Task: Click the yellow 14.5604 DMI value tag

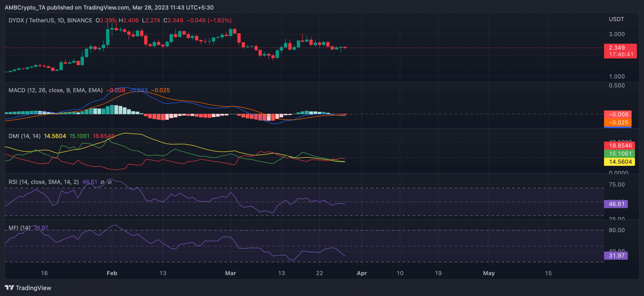Action: 619,162
